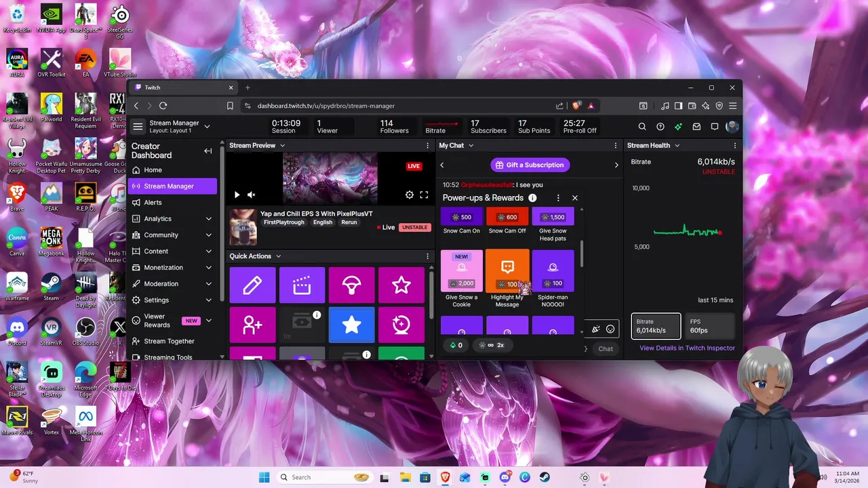Open Stream Together in the sidebar
Viewport: 868px width, 488px height.
(172, 342)
